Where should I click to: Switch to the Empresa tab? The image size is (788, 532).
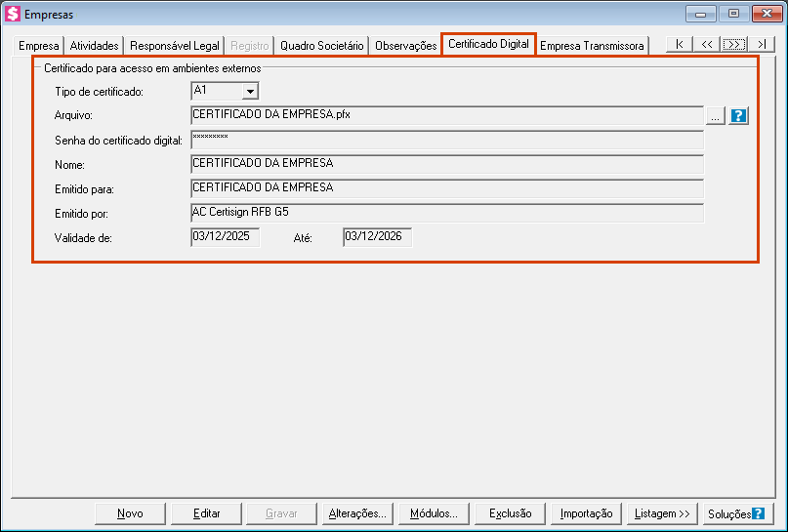(x=39, y=46)
